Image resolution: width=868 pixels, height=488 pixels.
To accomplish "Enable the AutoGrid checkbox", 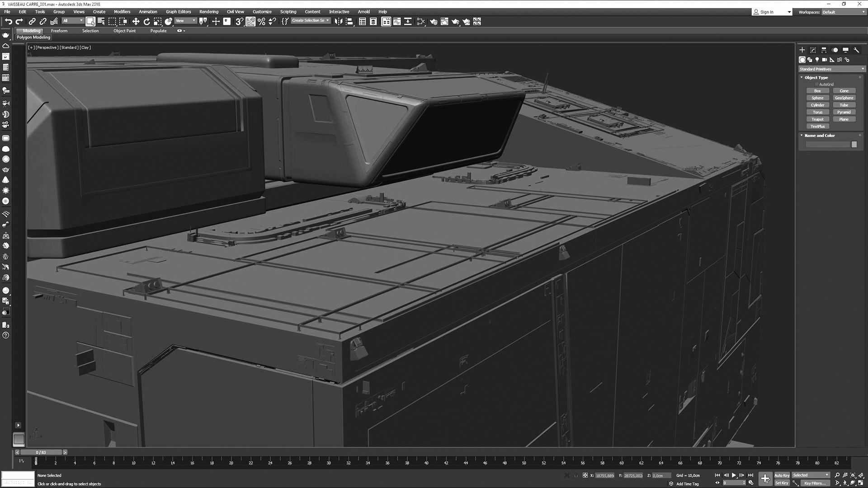I will pos(817,84).
